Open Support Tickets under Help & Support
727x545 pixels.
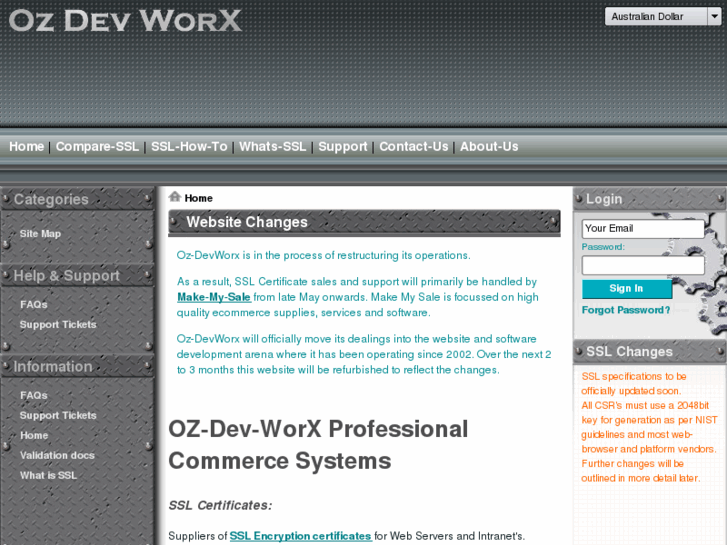58,325
